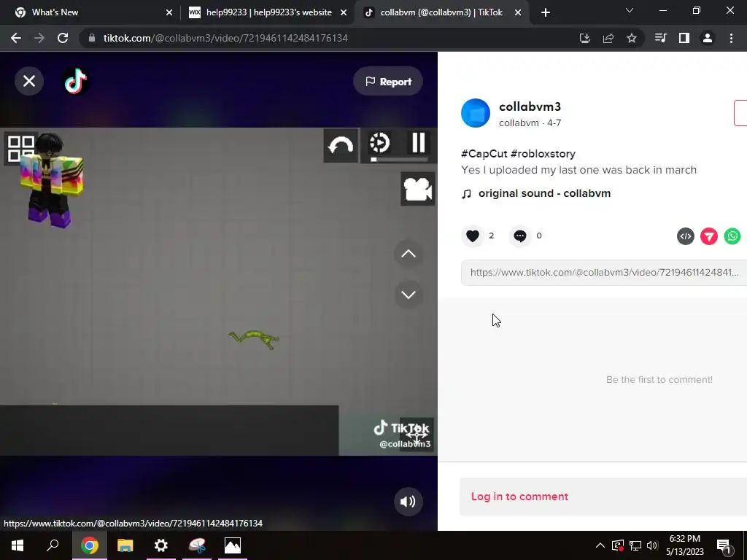Click the pause icon in the video

[418, 142]
